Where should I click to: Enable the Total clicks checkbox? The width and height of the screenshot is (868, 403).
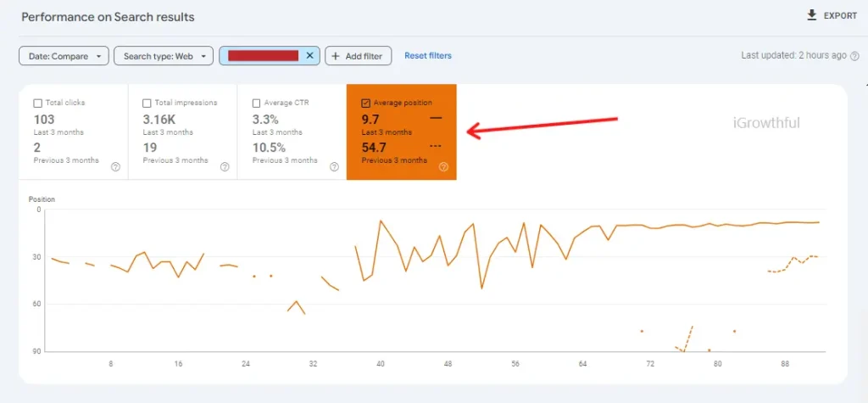click(x=37, y=104)
